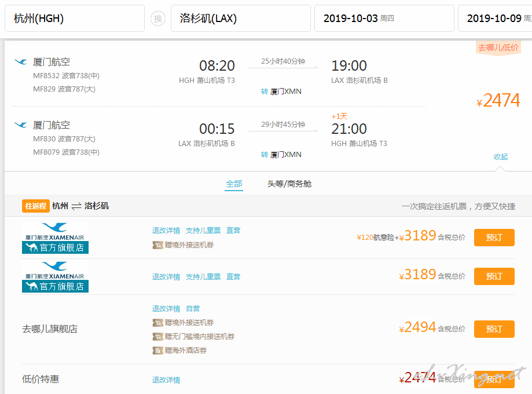Click flight number MF829 波音787(大)
The image size is (532, 394).
point(64,89)
